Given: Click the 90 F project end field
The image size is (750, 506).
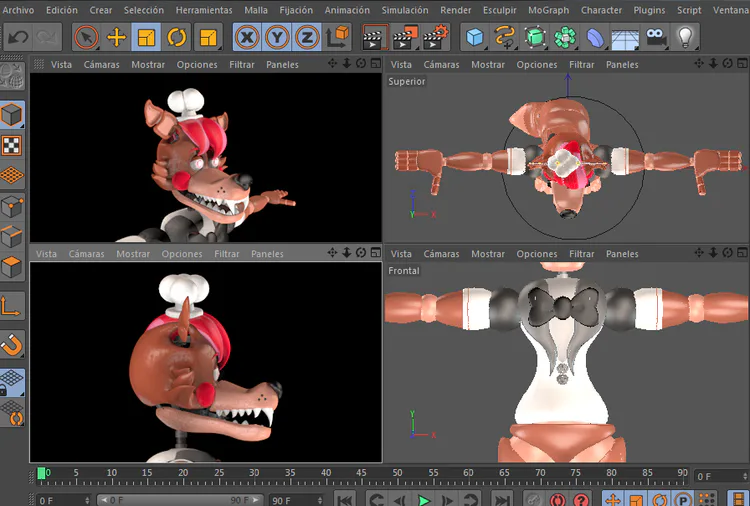Looking at the screenshot, I should 295,500.
